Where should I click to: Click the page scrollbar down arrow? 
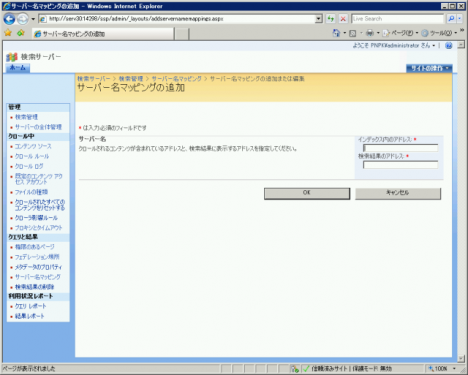click(x=461, y=358)
